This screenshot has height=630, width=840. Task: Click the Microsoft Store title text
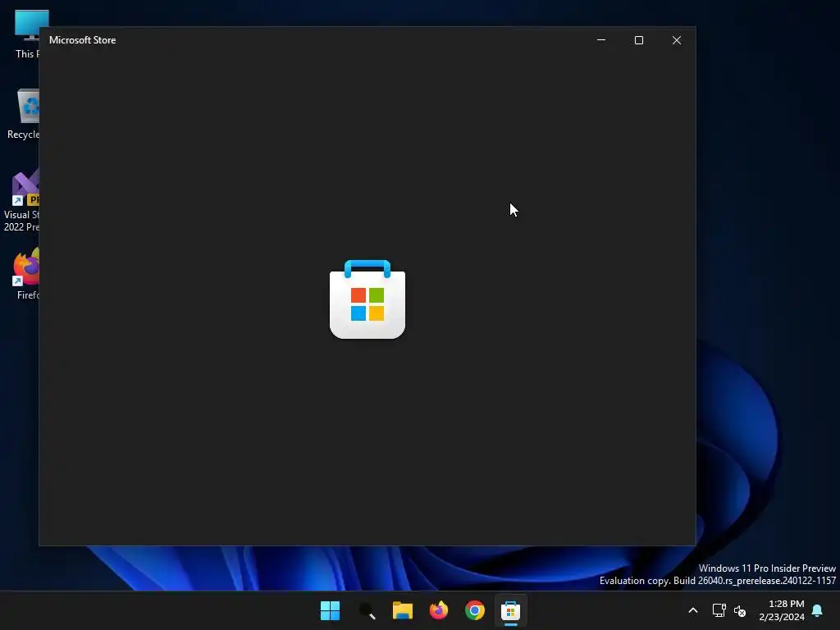[83, 40]
